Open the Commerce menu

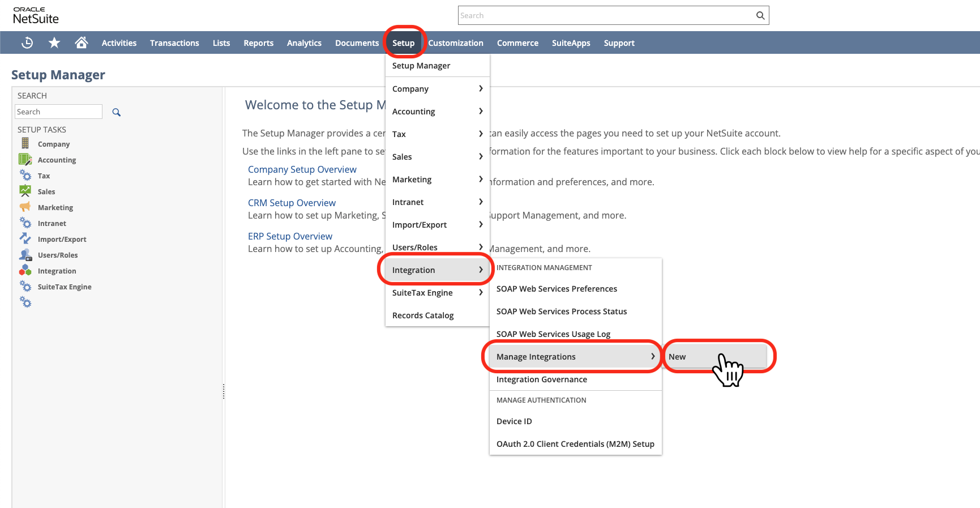[x=517, y=42]
